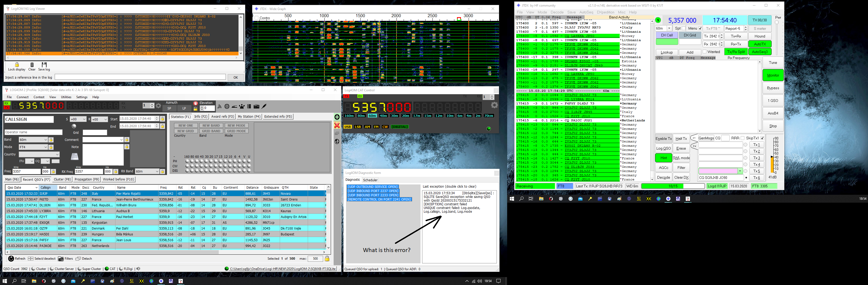Switch to the Info (F2) tab

(201, 116)
